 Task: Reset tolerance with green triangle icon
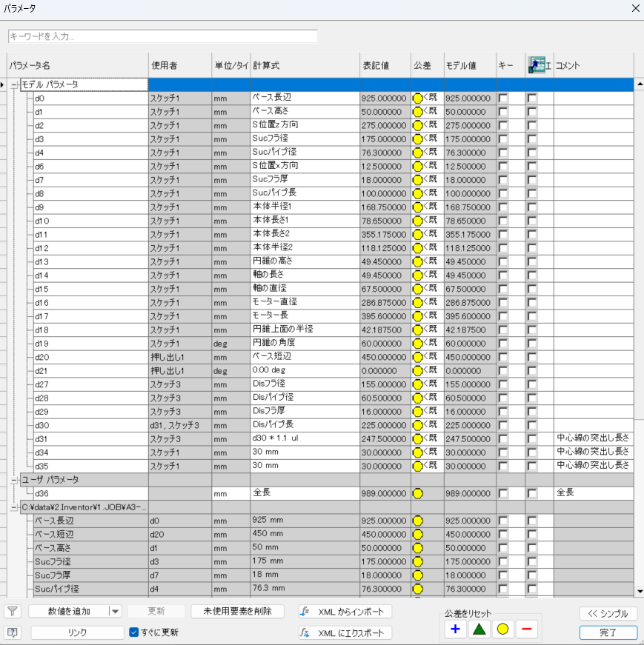click(479, 629)
